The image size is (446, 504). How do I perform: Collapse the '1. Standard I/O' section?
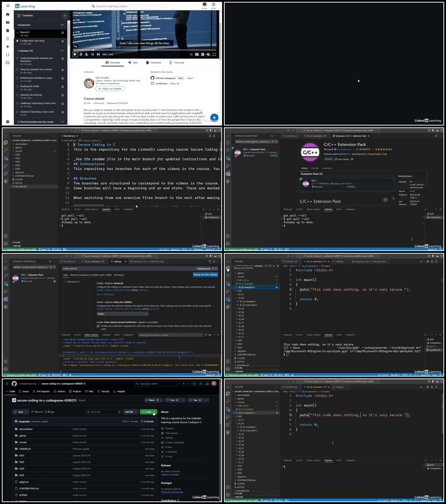[x=62, y=51]
